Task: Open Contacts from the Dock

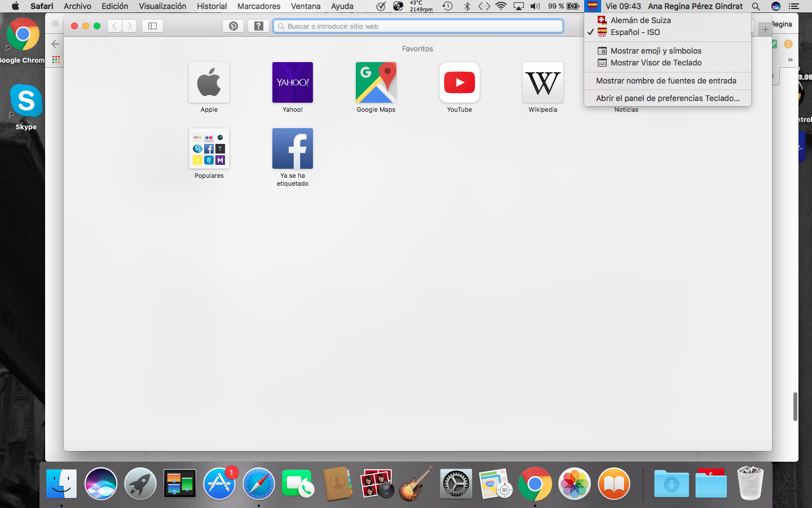Action: [337, 484]
